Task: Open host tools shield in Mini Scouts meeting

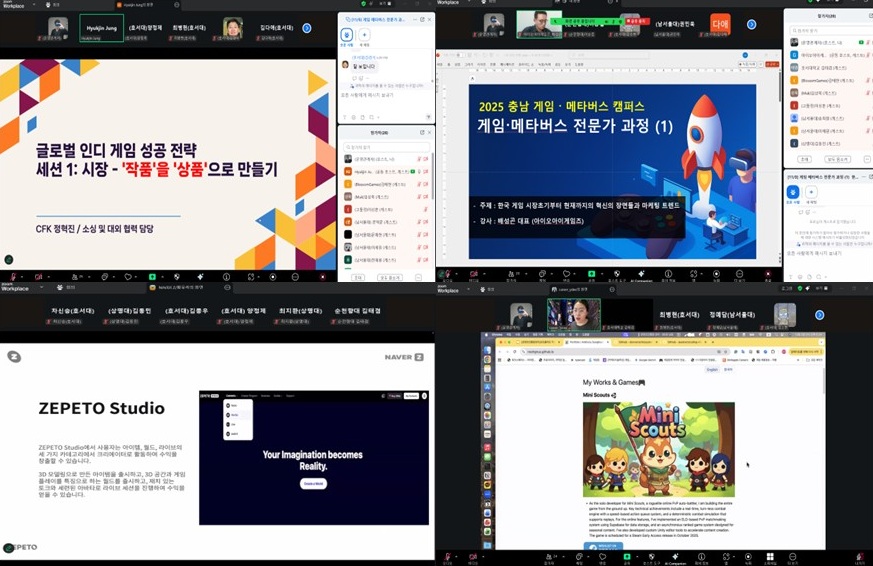Action: 651,557
